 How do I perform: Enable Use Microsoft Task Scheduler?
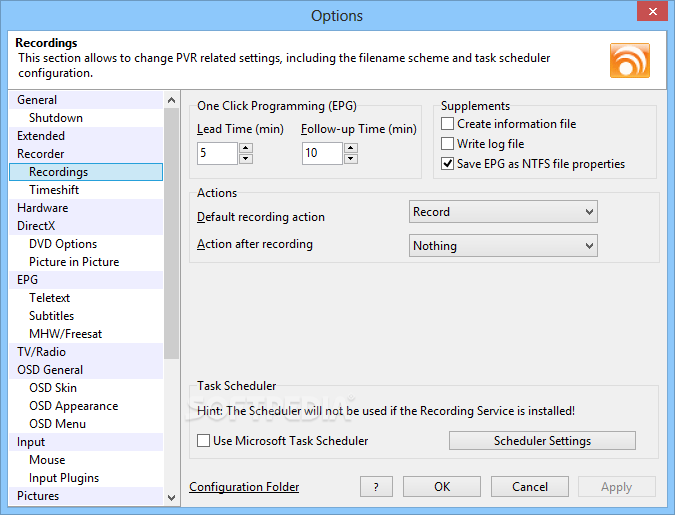coord(203,441)
